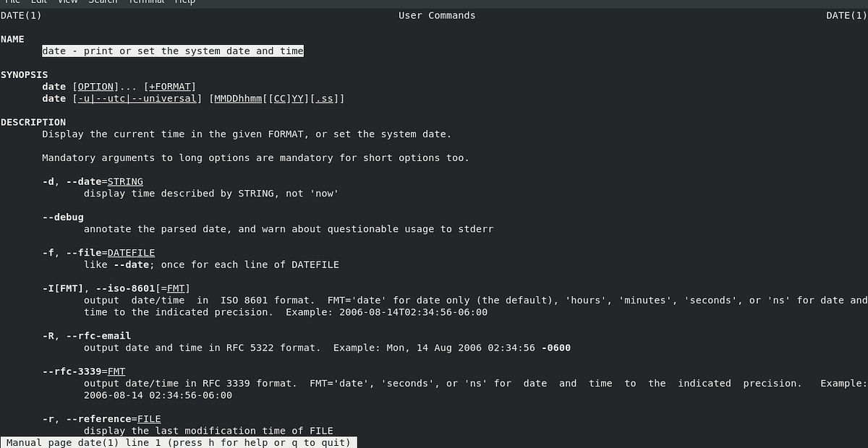Open the Edit menu
Viewport: 868px width, 448px height.
(39, 2)
